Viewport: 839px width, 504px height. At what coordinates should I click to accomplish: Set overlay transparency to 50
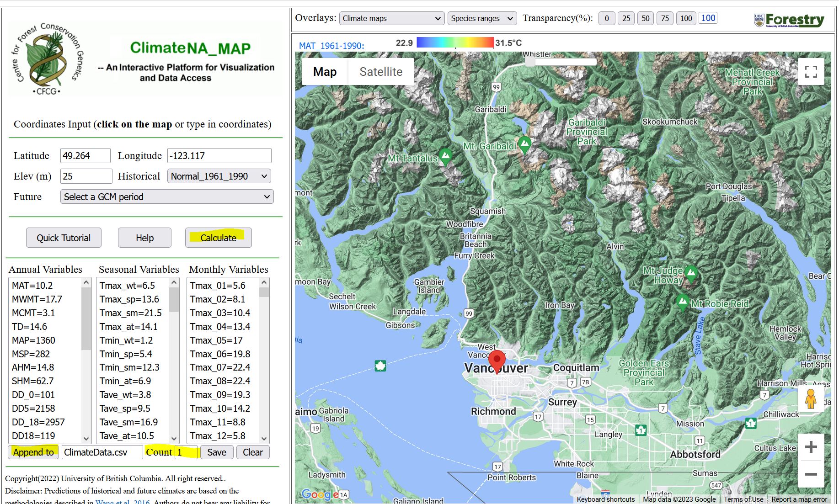coord(646,18)
